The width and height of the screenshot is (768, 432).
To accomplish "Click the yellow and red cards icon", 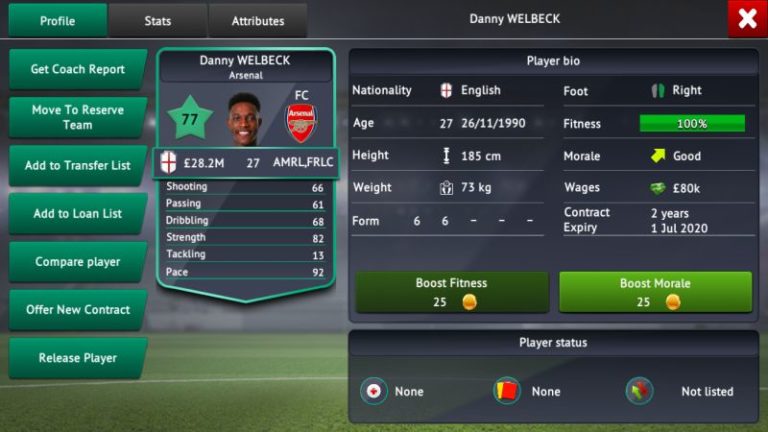I will (x=506, y=391).
